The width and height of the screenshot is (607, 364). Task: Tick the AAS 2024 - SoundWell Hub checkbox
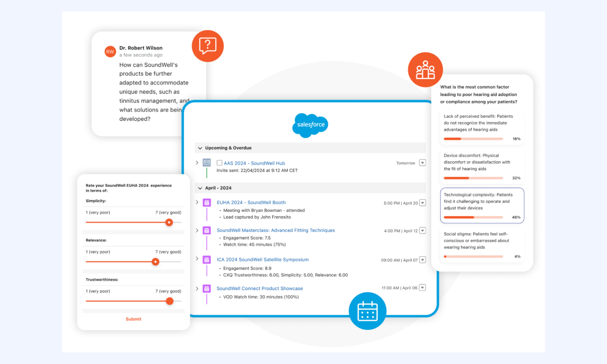click(219, 163)
